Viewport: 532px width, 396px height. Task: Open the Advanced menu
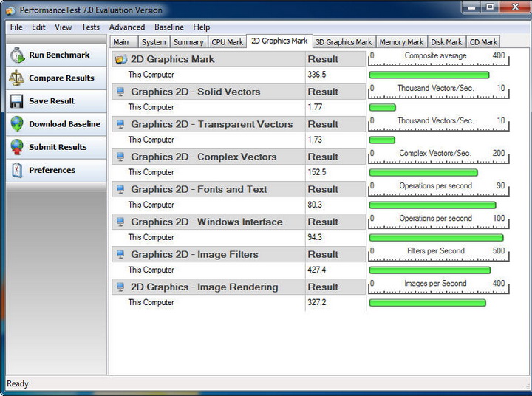click(x=127, y=27)
